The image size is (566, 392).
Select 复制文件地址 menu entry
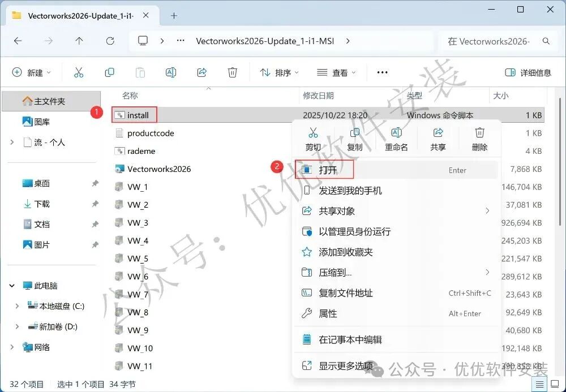[396, 293]
